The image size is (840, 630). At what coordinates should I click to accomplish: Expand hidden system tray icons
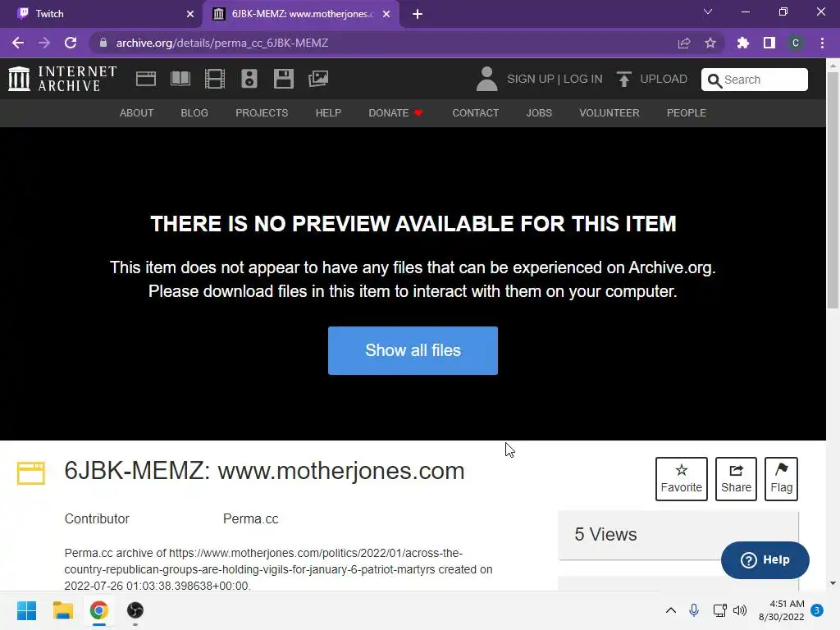coord(671,610)
